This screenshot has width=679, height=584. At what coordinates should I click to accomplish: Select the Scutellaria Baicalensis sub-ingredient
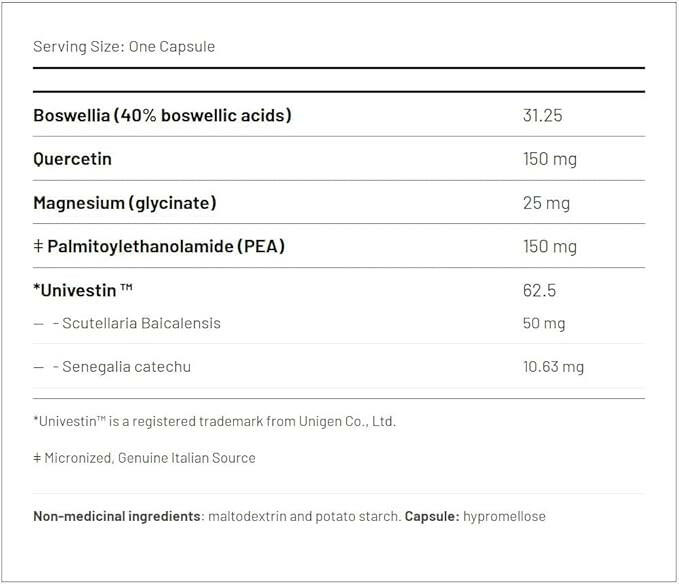click(x=141, y=323)
